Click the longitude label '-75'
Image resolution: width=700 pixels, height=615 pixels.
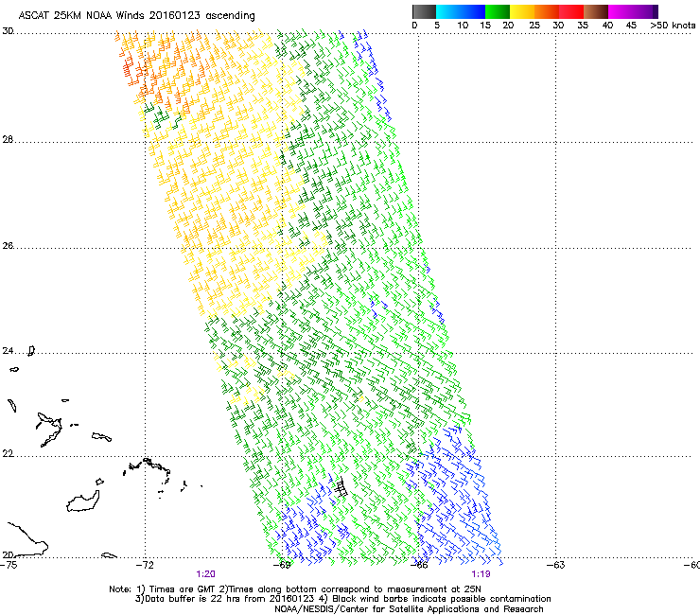pos(9,566)
